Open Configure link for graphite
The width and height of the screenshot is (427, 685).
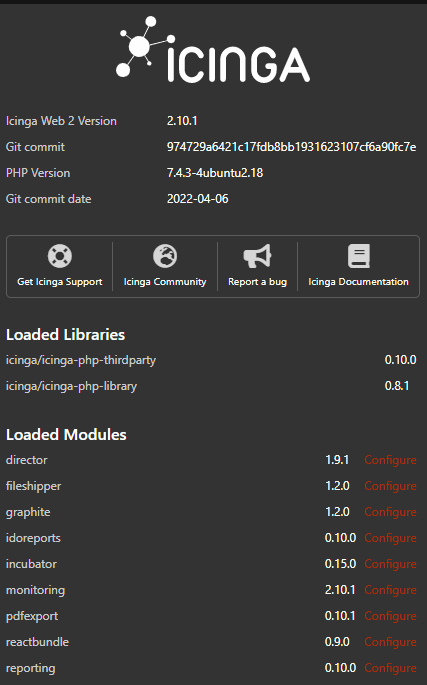tap(390, 512)
